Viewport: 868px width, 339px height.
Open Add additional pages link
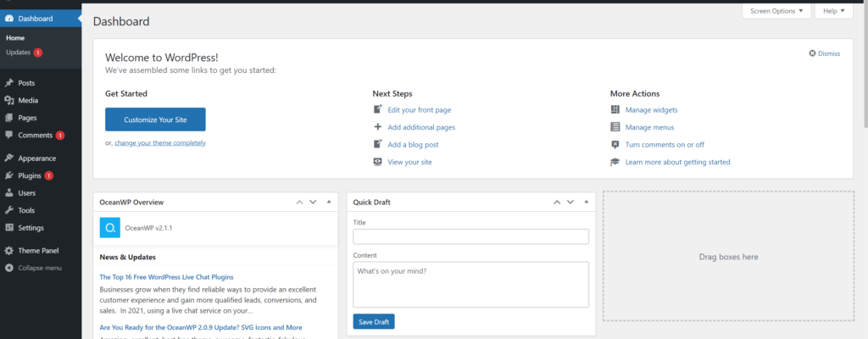pyautogui.click(x=421, y=127)
